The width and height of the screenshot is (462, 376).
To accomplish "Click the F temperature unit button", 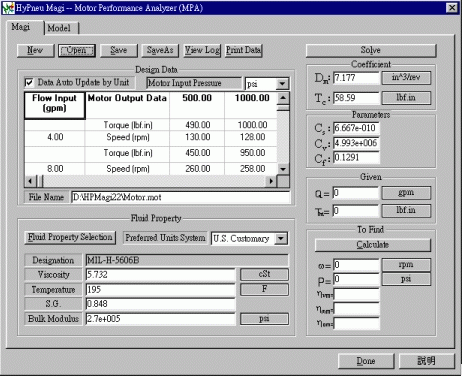I will click(264, 289).
